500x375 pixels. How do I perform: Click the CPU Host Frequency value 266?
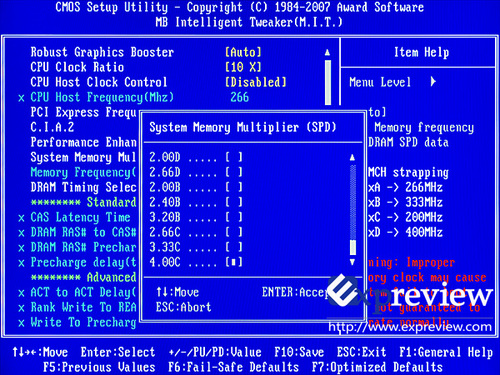click(x=240, y=97)
